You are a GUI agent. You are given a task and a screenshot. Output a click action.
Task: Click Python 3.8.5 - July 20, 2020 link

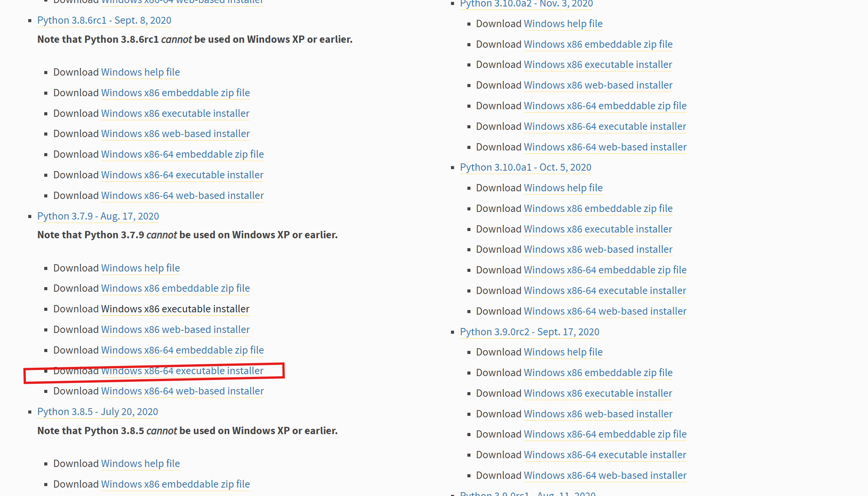pos(97,412)
